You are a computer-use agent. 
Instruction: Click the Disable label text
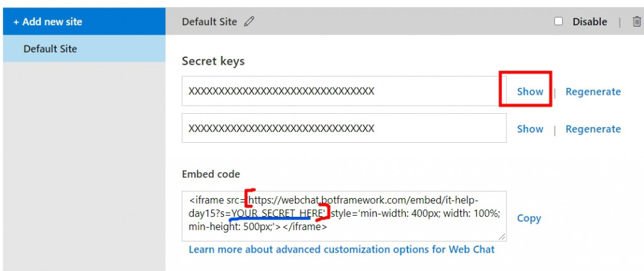(590, 22)
